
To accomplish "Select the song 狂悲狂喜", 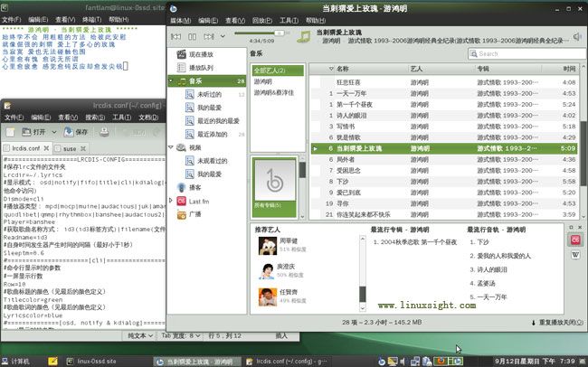I will [x=443, y=82].
